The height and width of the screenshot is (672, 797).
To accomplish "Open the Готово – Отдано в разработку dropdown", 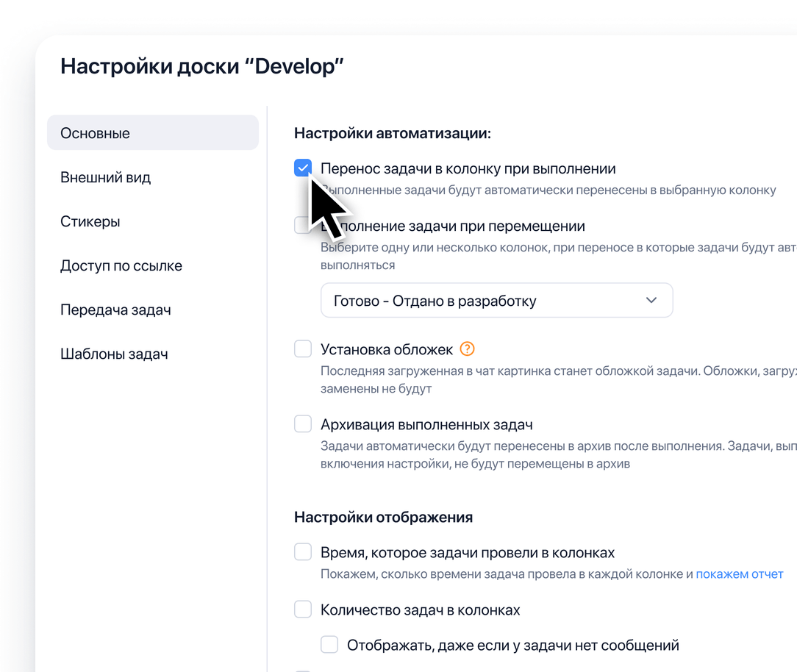I will pos(496,300).
